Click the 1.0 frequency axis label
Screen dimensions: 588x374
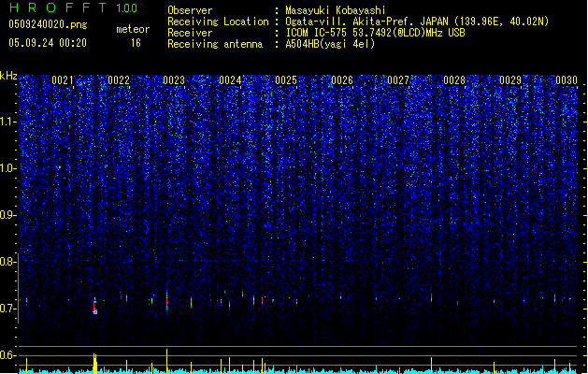[8, 169]
